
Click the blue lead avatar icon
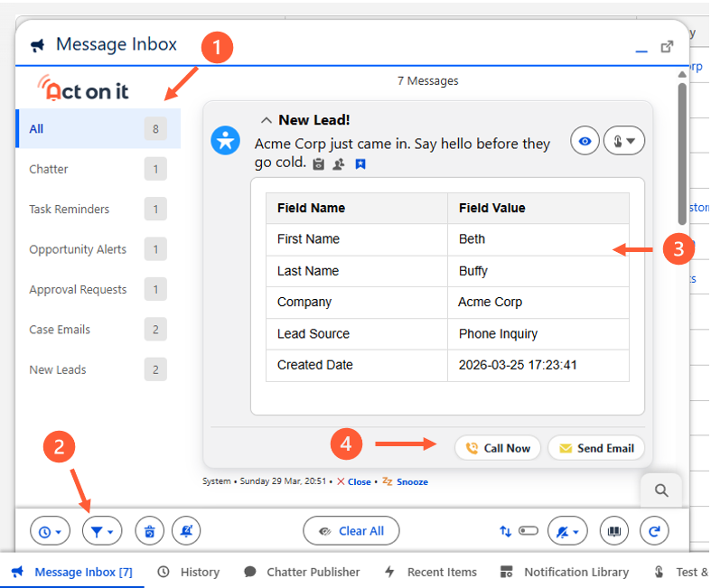pos(225,141)
